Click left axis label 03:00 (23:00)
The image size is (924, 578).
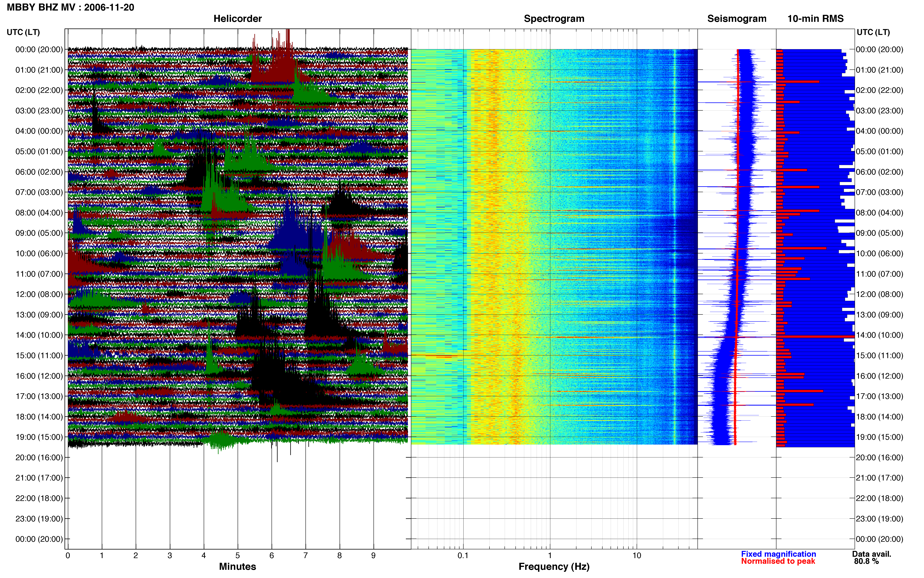[39, 111]
